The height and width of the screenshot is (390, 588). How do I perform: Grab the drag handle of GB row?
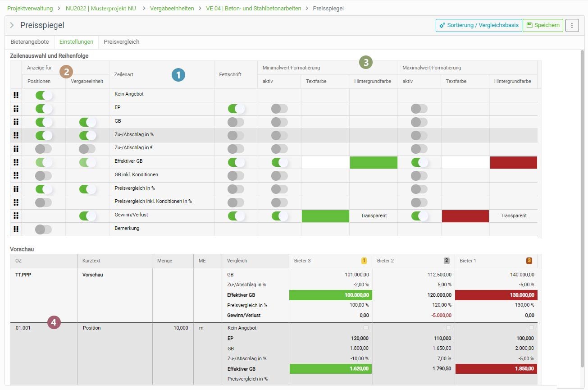[x=16, y=122]
